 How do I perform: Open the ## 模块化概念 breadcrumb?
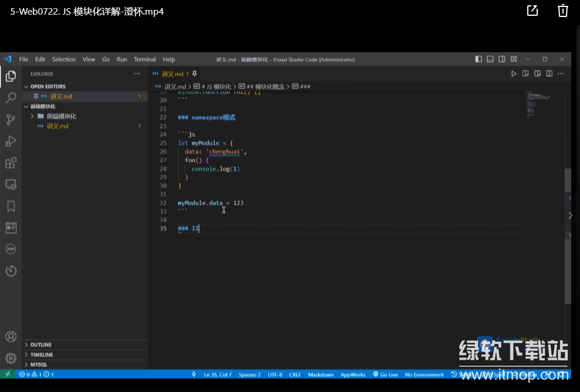click(x=262, y=87)
